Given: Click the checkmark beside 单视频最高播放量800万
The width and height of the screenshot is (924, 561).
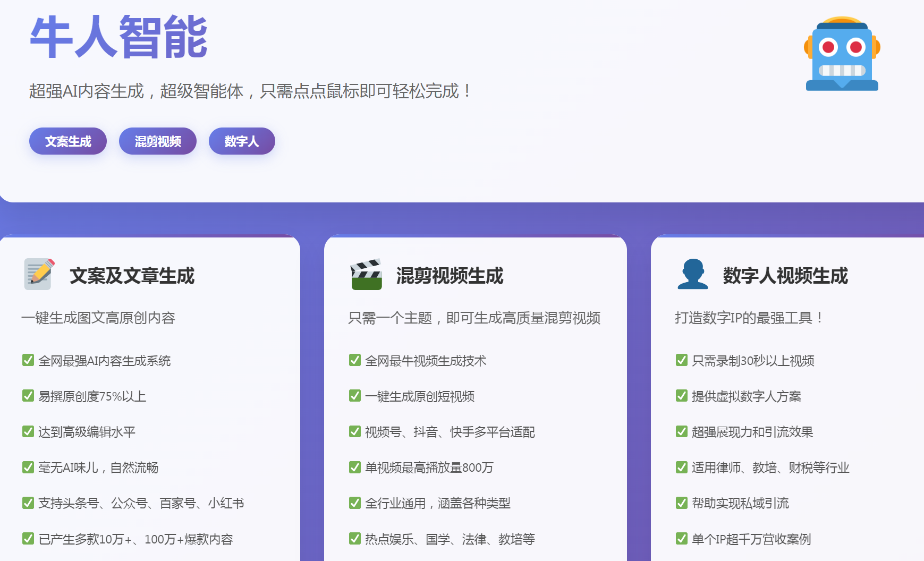Looking at the screenshot, I should coord(355,467).
